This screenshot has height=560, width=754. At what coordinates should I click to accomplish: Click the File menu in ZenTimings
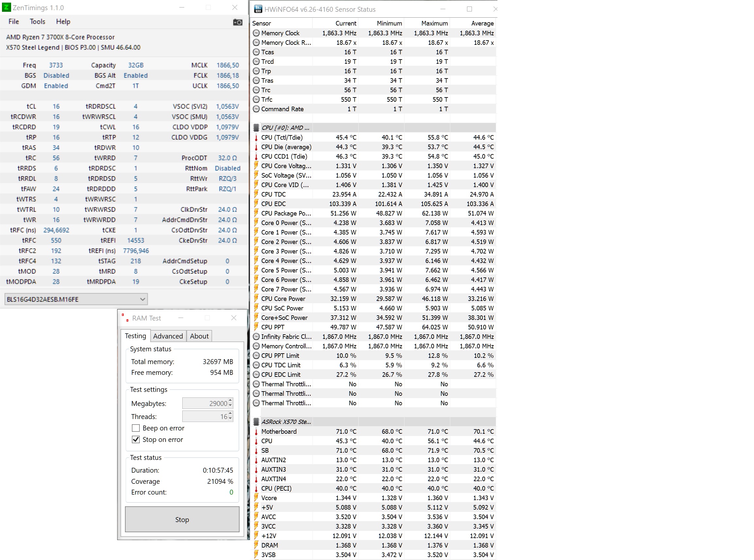(13, 21)
